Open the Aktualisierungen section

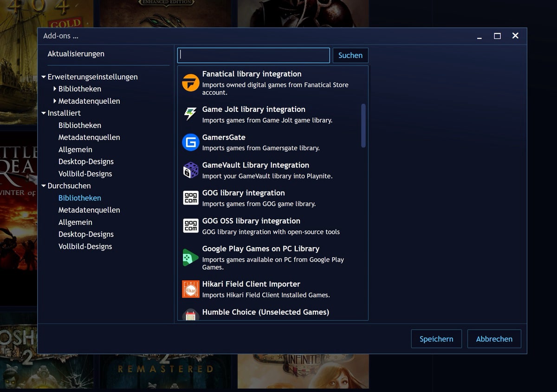click(76, 54)
